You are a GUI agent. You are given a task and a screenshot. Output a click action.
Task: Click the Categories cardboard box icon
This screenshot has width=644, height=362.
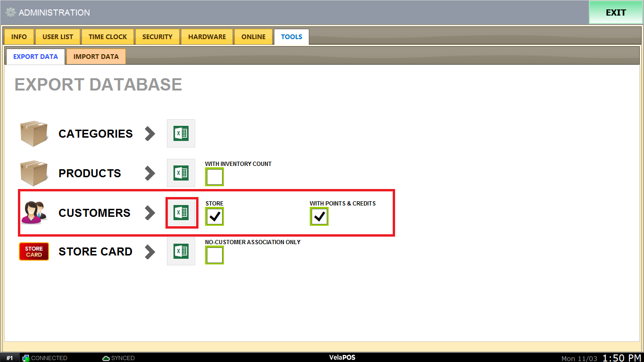[x=34, y=133]
